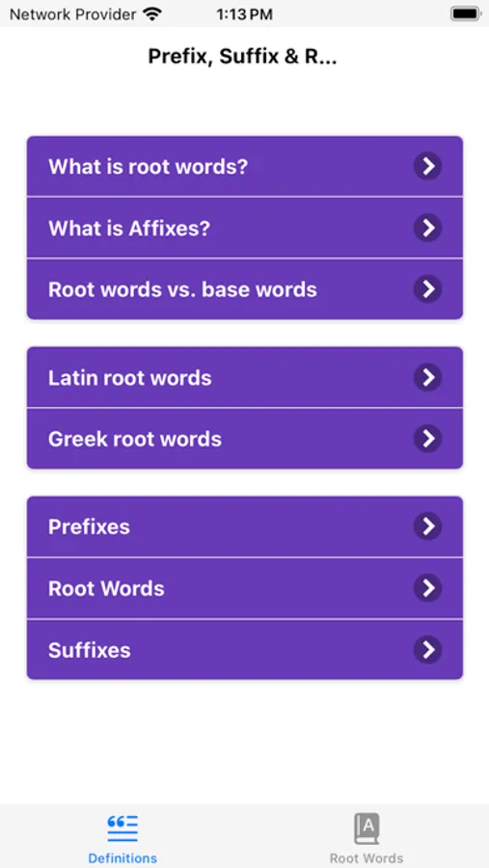Show the Suffixes list
This screenshot has width=489, height=868.
(x=245, y=649)
